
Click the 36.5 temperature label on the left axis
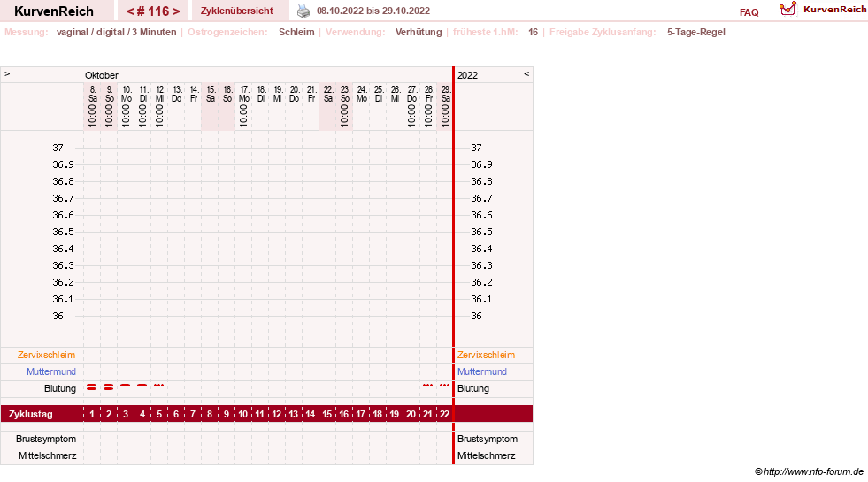[x=63, y=232]
